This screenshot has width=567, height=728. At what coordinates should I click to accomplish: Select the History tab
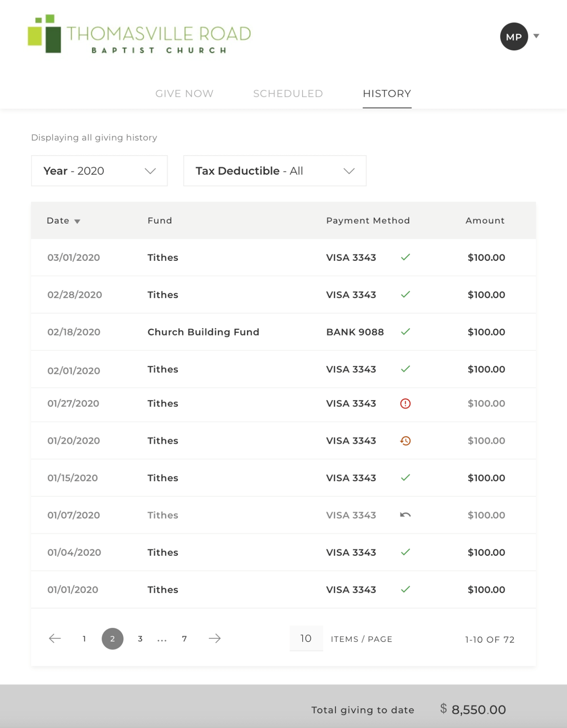coord(387,94)
